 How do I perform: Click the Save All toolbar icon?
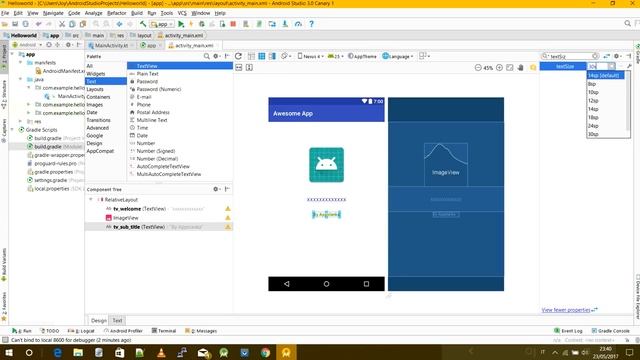click(x=15, y=24)
